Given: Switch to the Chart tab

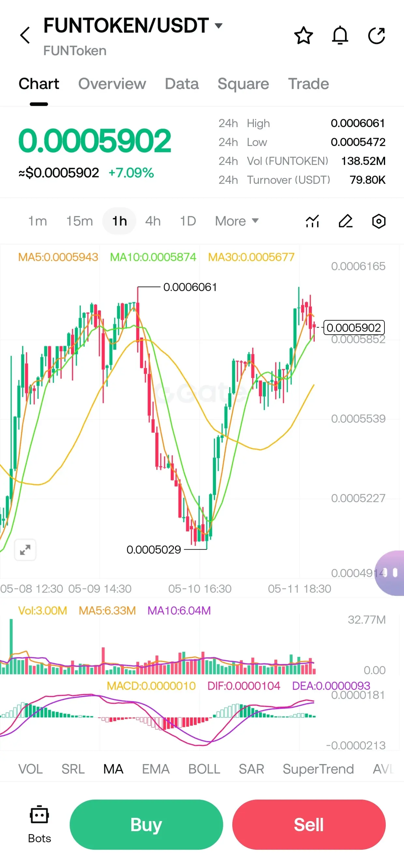Looking at the screenshot, I should (39, 84).
